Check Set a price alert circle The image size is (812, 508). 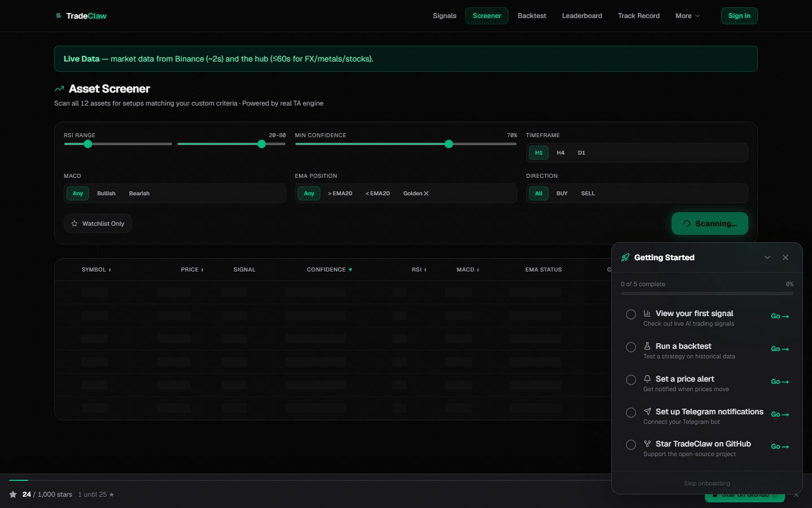pyautogui.click(x=631, y=380)
